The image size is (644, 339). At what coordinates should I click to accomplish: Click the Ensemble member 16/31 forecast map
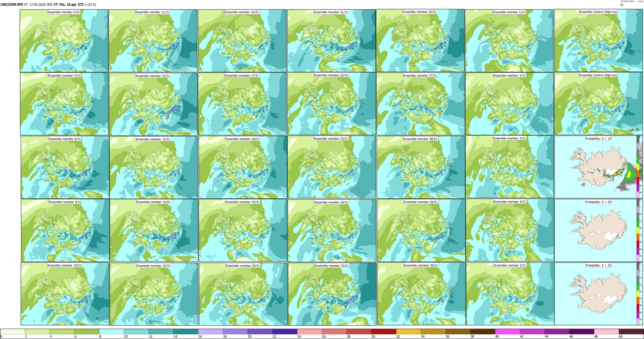pos(242,41)
